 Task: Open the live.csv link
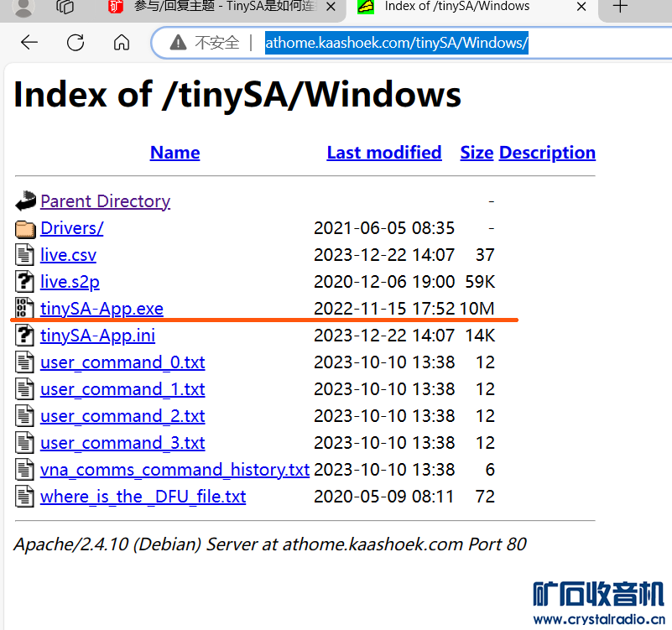tap(68, 255)
